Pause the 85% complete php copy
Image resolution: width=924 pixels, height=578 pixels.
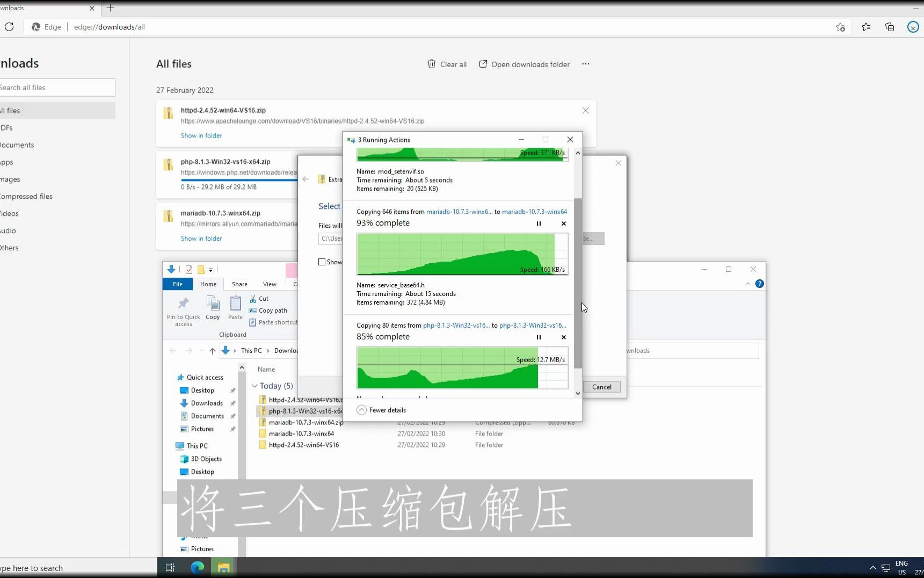point(539,337)
